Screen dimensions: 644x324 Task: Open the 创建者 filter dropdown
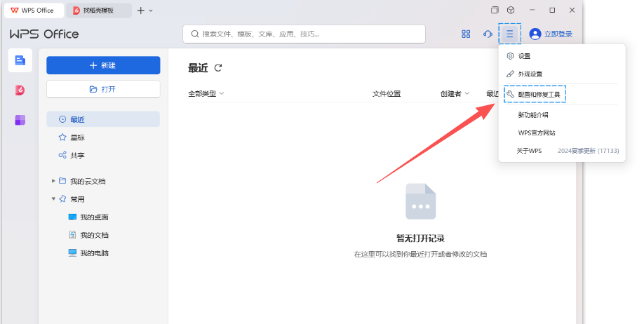[x=455, y=94]
